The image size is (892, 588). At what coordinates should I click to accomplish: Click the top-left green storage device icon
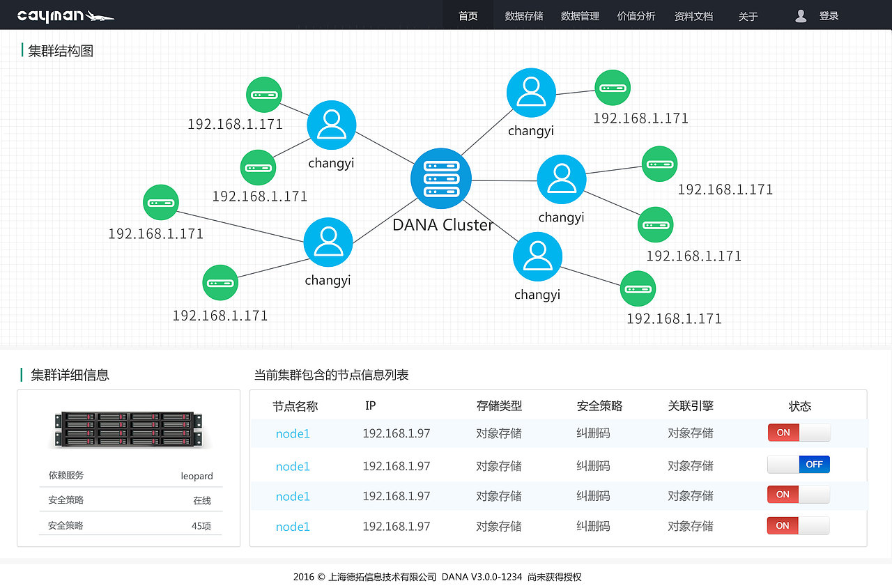pos(263,94)
